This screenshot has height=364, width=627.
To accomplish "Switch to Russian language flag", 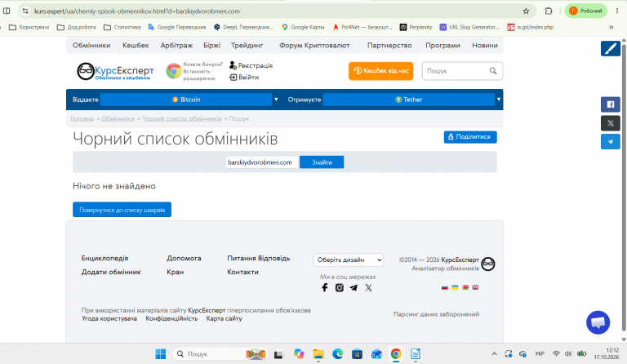I will [x=445, y=287].
